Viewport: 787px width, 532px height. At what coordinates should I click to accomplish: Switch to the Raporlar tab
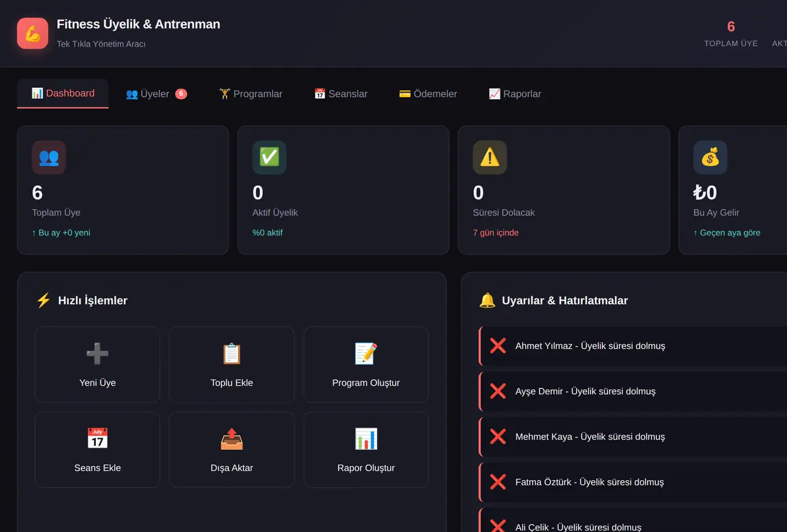tap(515, 94)
